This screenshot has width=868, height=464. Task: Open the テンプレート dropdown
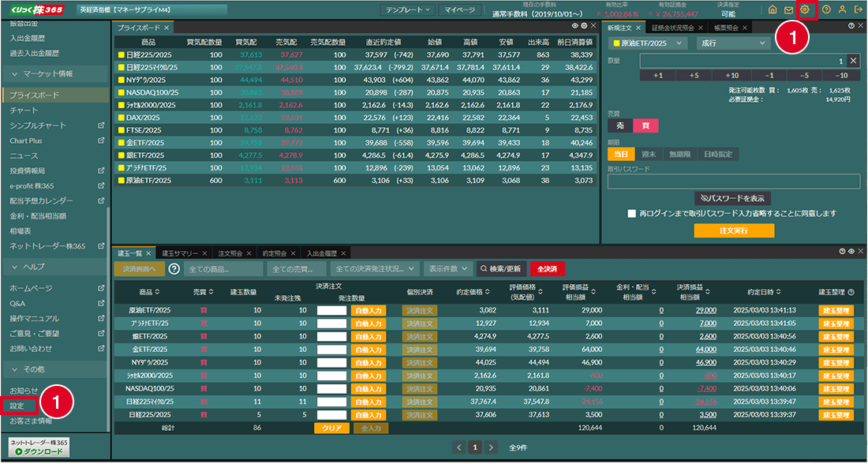pos(407,10)
